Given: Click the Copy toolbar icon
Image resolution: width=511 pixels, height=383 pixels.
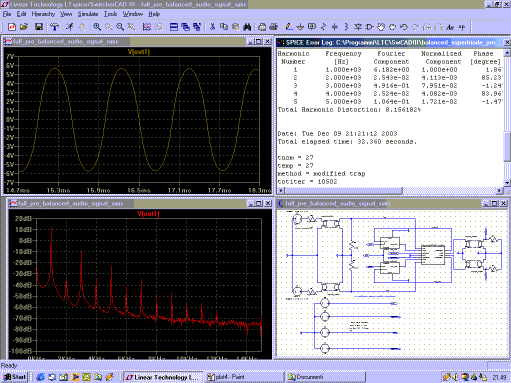Looking at the screenshot, I should click(x=224, y=27).
